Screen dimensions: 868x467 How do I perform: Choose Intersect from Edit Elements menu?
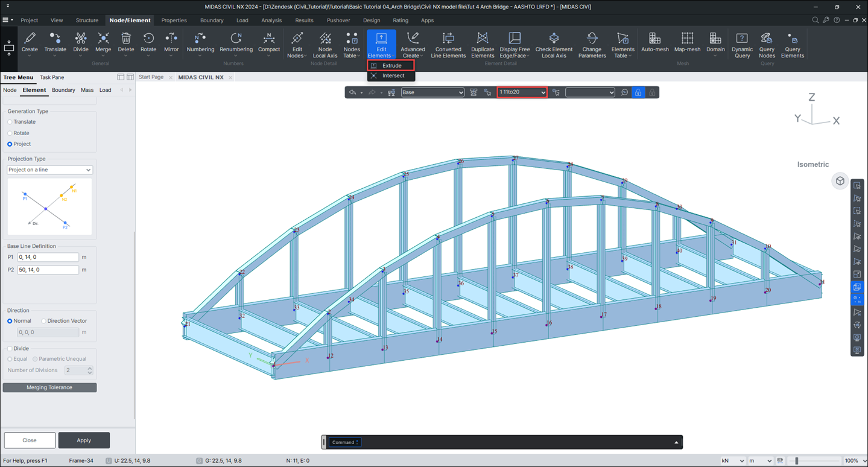(391, 75)
